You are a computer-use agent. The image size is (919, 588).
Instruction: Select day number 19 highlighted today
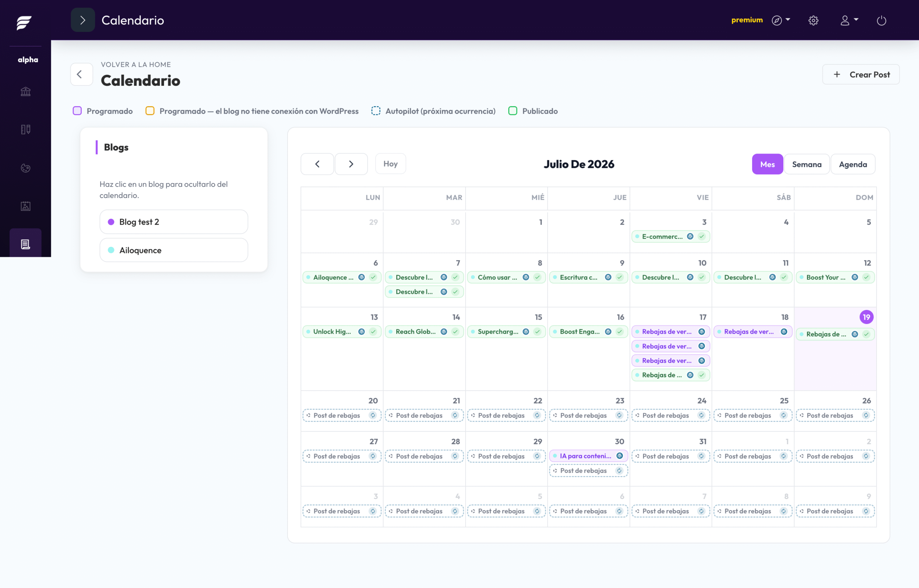pyautogui.click(x=866, y=317)
